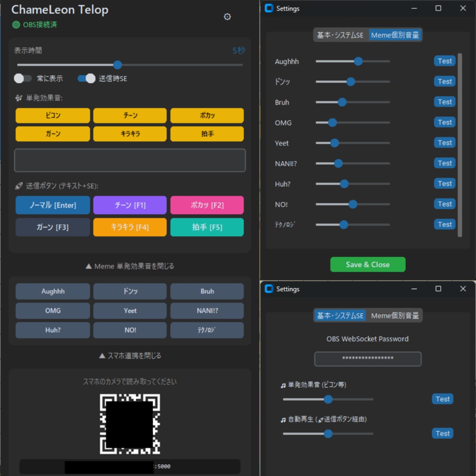Play the yellow ガーン sound effect
The width and height of the screenshot is (476, 476).
point(53,133)
